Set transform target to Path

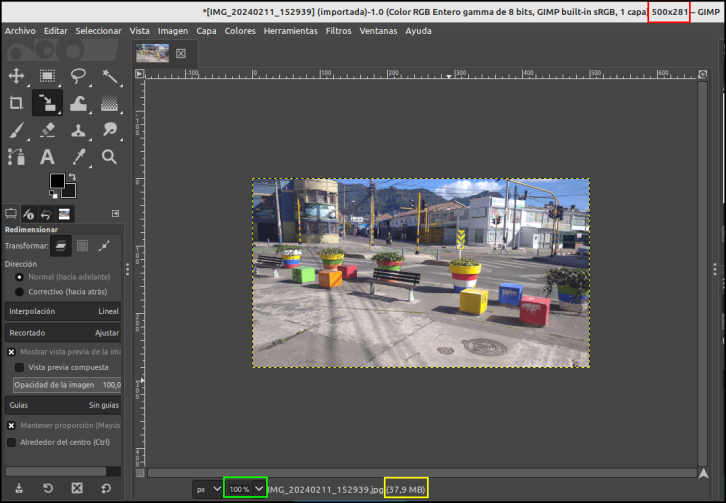pos(104,246)
